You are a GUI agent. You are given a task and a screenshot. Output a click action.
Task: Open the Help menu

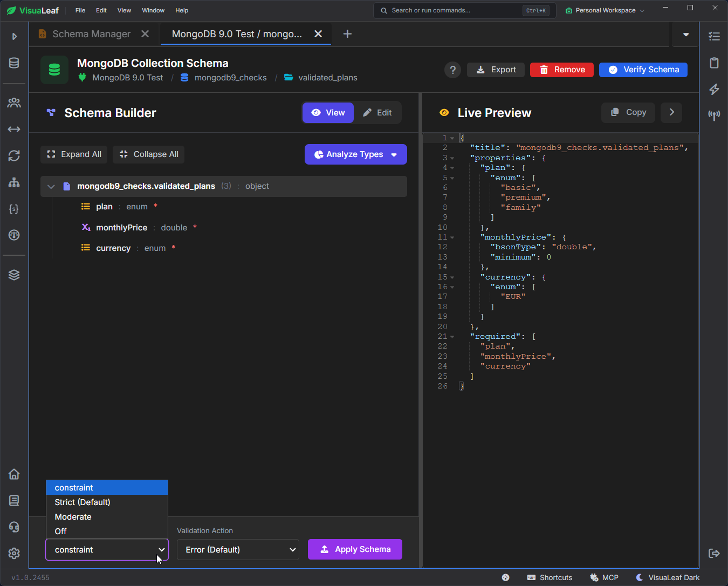[182, 10]
